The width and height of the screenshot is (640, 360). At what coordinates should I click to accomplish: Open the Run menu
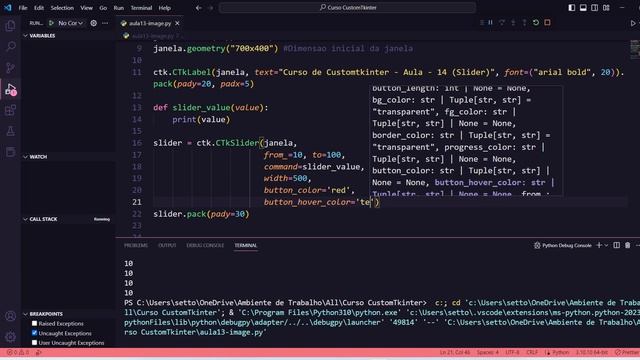pyautogui.click(x=119, y=8)
